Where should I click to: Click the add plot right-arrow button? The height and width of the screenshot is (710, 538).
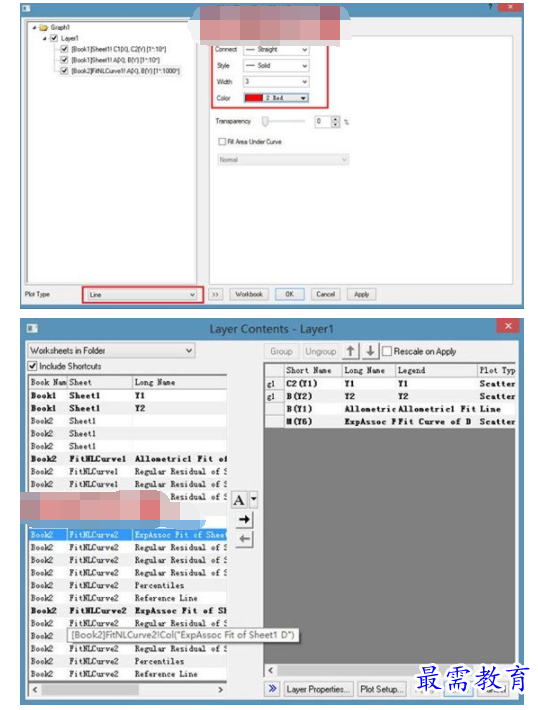(x=244, y=519)
